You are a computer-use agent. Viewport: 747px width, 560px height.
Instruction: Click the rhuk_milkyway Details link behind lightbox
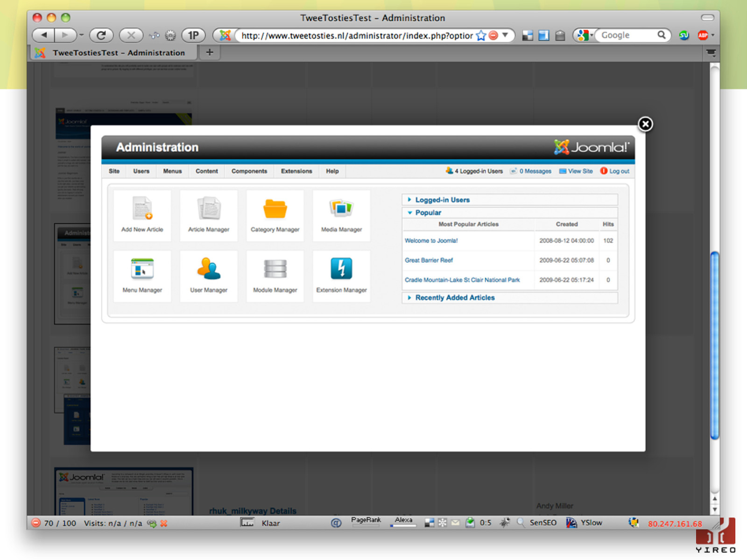click(x=253, y=511)
